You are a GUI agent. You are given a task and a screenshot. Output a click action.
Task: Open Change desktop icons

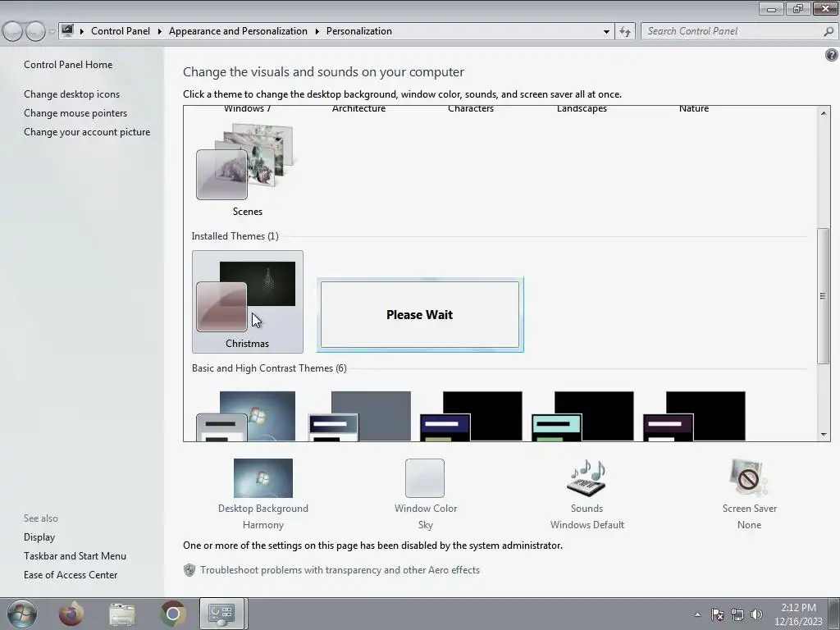pyautogui.click(x=72, y=94)
